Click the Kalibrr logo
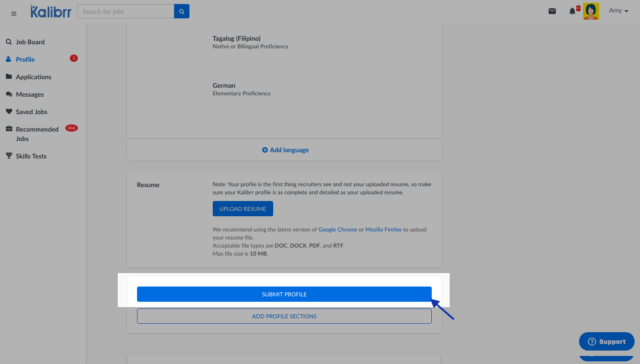Image resolution: width=640 pixels, height=364 pixels. (51, 12)
